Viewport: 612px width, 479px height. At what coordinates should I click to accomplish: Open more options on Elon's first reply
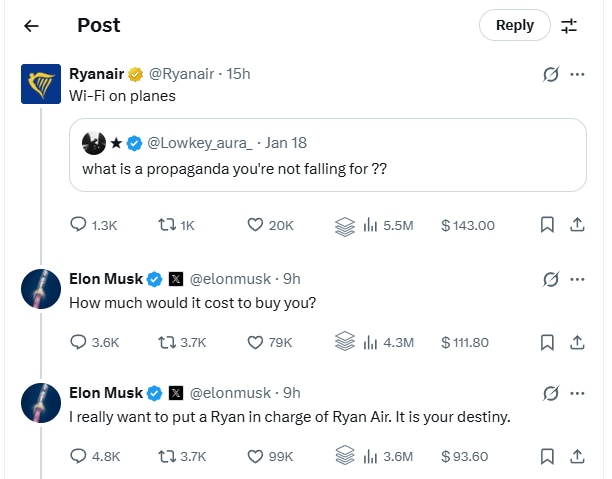(x=577, y=279)
